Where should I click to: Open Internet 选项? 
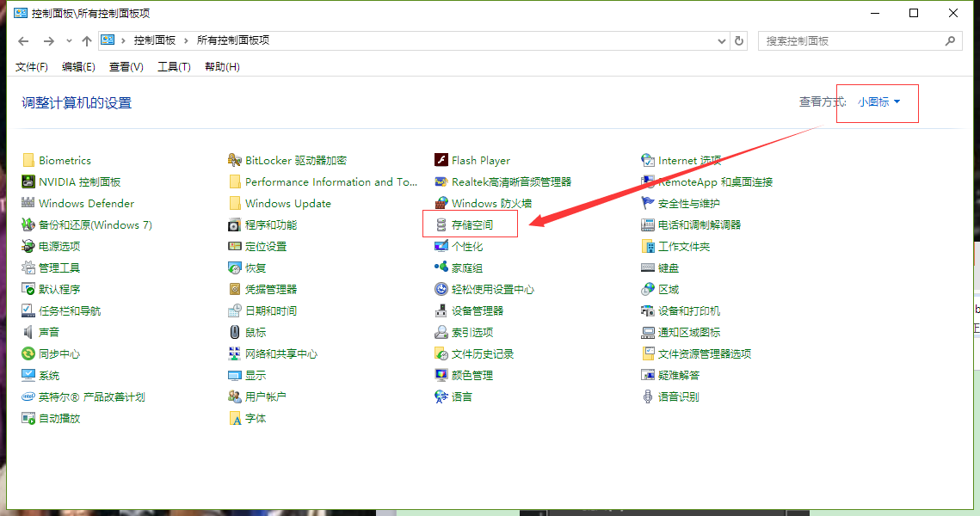pos(681,161)
